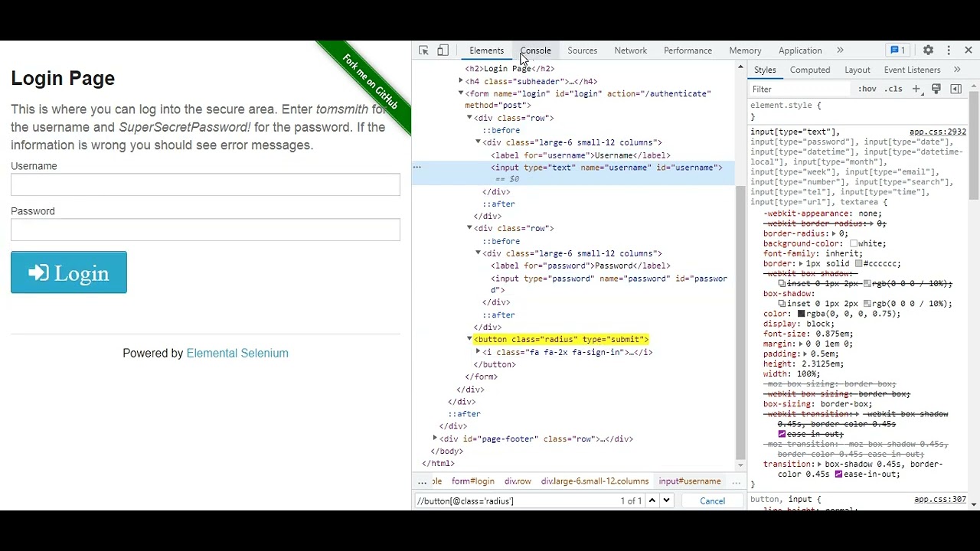The height and width of the screenshot is (551, 980).
Task: Expand the margin shorthand triangle
Action: (x=802, y=344)
